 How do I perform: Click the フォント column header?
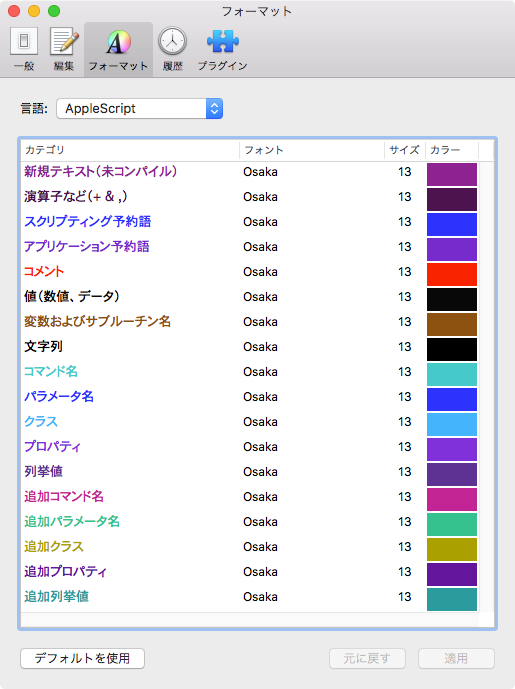(312, 150)
